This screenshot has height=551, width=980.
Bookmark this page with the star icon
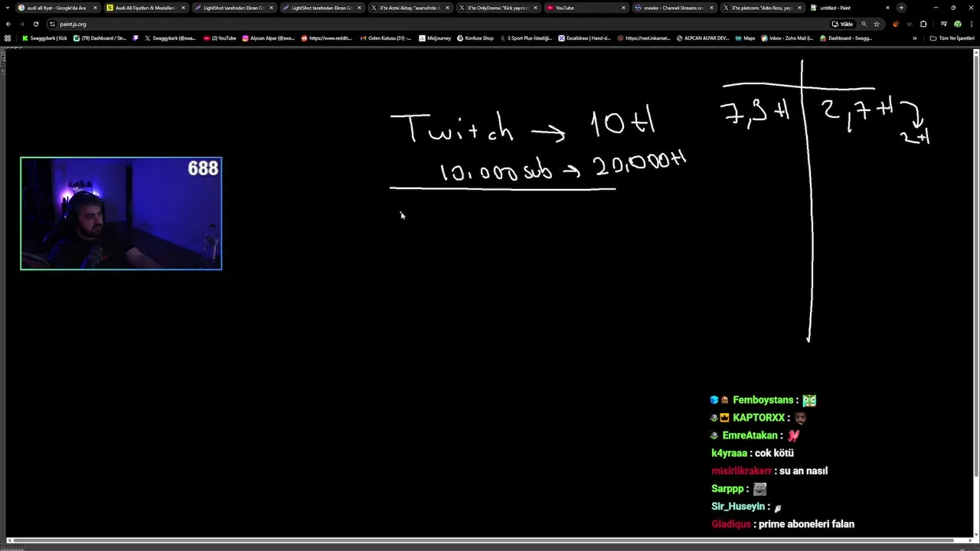coord(877,24)
